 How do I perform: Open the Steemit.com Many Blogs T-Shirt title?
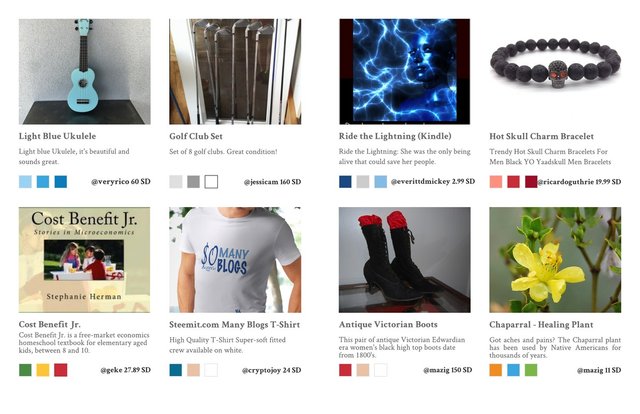[x=235, y=325]
